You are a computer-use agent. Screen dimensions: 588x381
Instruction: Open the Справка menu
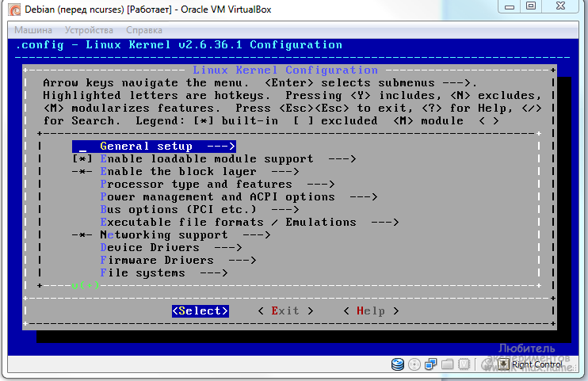(144, 30)
